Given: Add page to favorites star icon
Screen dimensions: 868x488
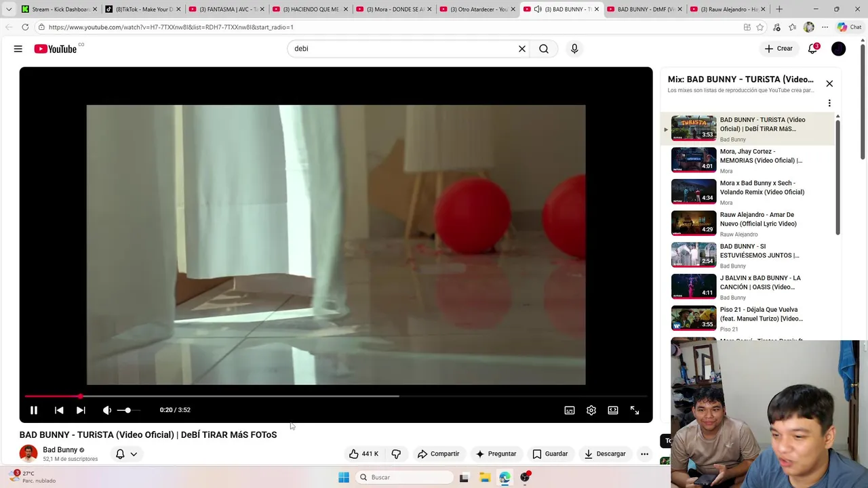Looking at the screenshot, I should (x=760, y=27).
